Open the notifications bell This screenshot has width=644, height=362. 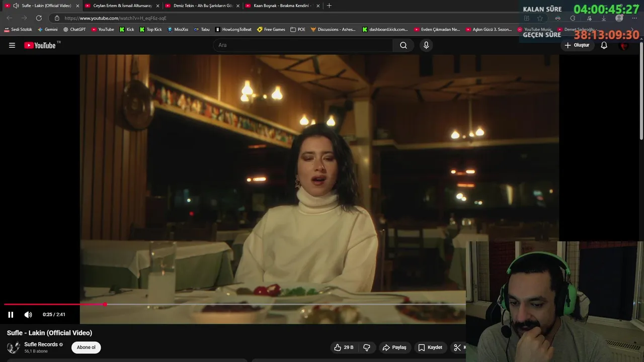click(604, 45)
